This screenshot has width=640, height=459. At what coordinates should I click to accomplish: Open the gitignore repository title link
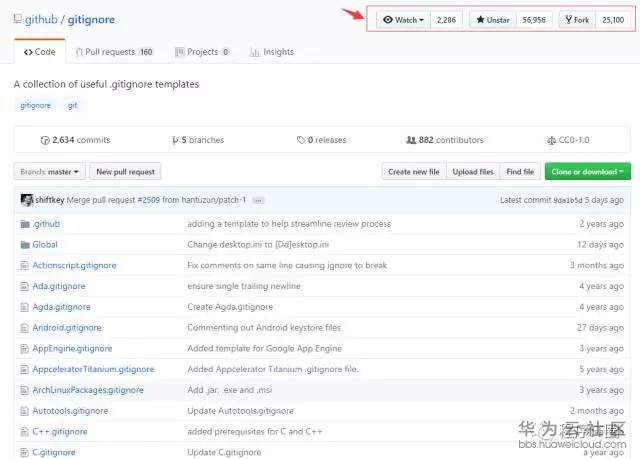[x=91, y=20]
